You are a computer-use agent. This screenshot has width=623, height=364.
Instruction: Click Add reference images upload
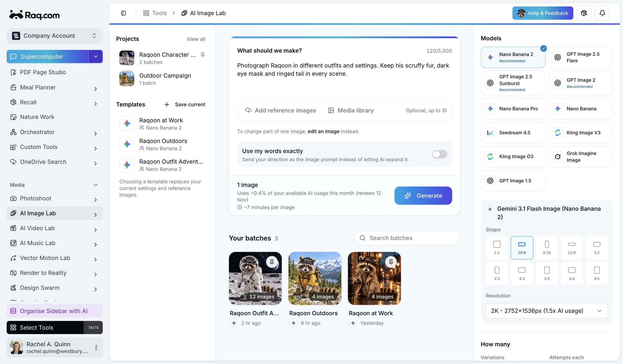pos(280,111)
